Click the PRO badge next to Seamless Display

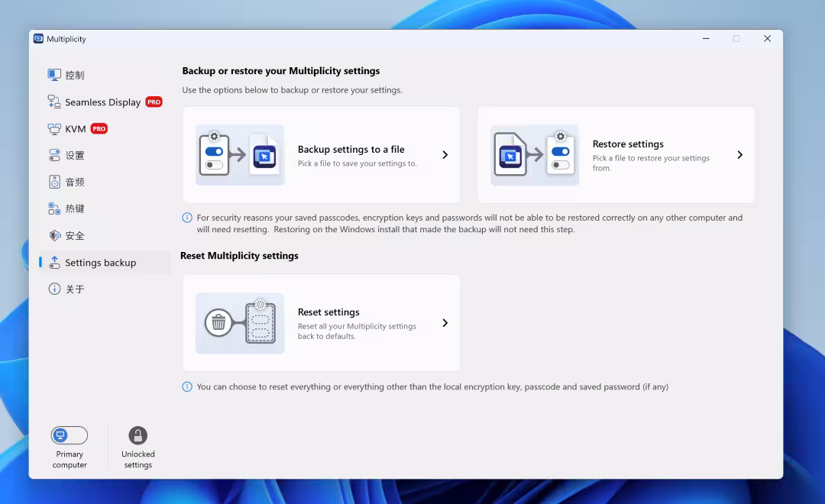click(x=154, y=102)
